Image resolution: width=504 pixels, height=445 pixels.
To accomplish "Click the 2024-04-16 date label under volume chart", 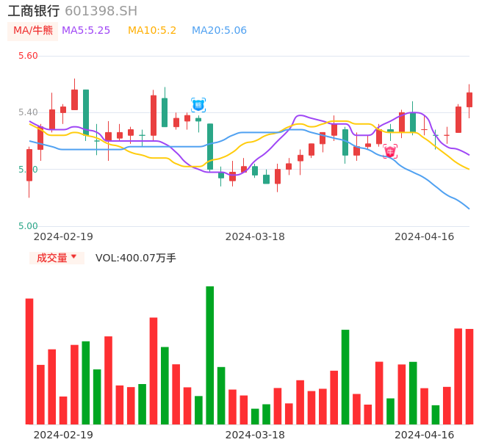I will pos(425,435).
